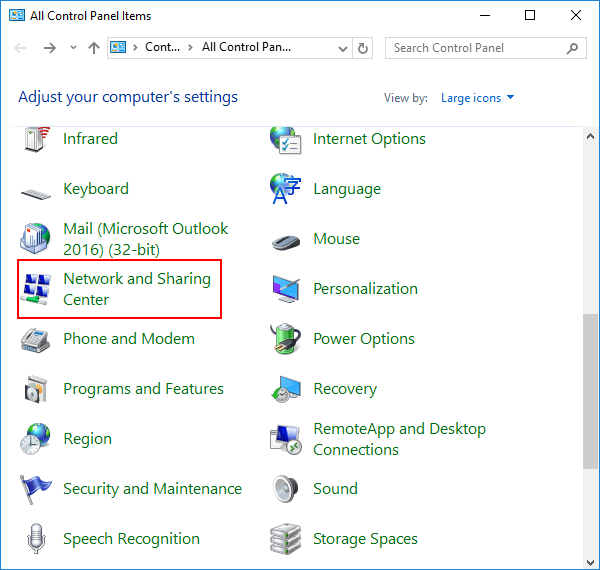Click the Speech Recognition microphone icon
Screen dimensions: 600x570
[36, 539]
